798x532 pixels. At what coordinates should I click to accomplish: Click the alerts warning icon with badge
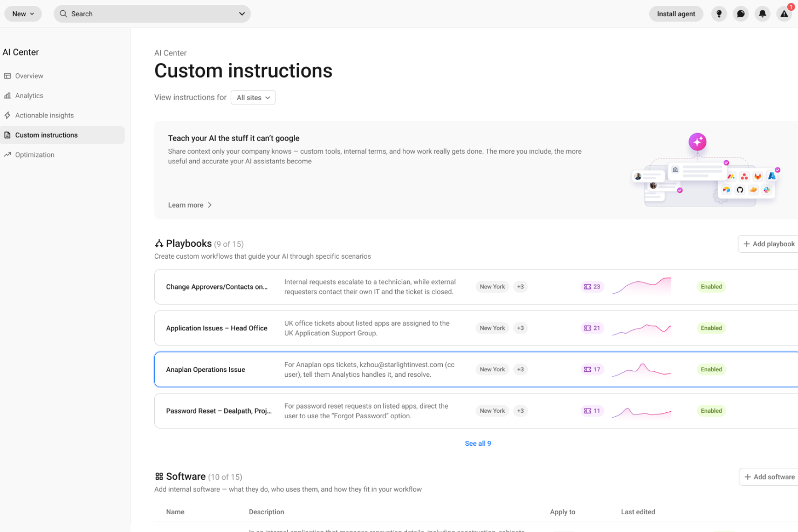click(783, 13)
